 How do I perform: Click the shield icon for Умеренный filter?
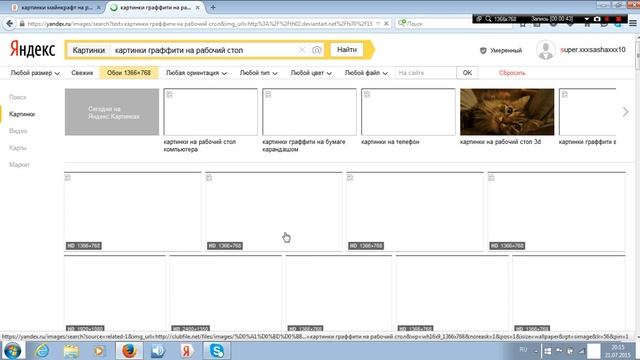pos(483,50)
